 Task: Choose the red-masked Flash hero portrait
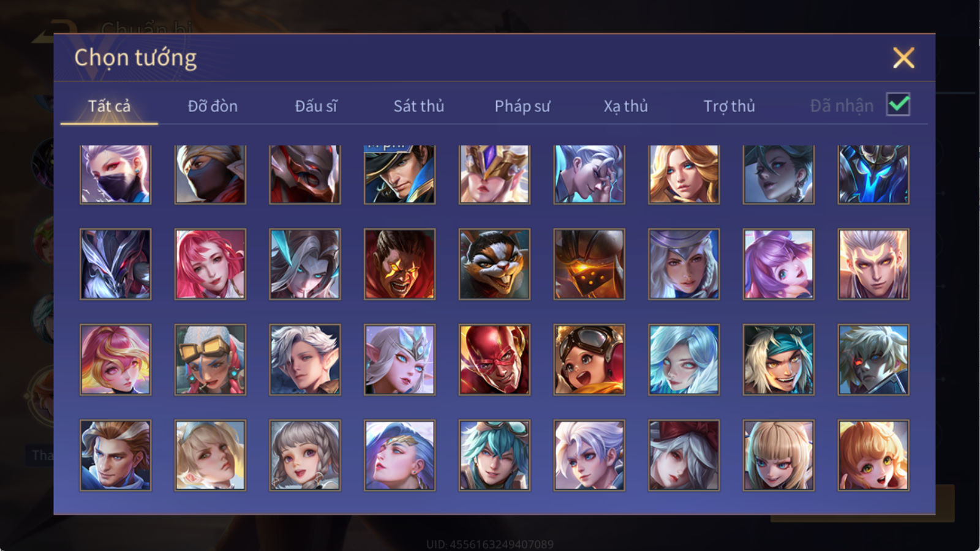(x=494, y=359)
